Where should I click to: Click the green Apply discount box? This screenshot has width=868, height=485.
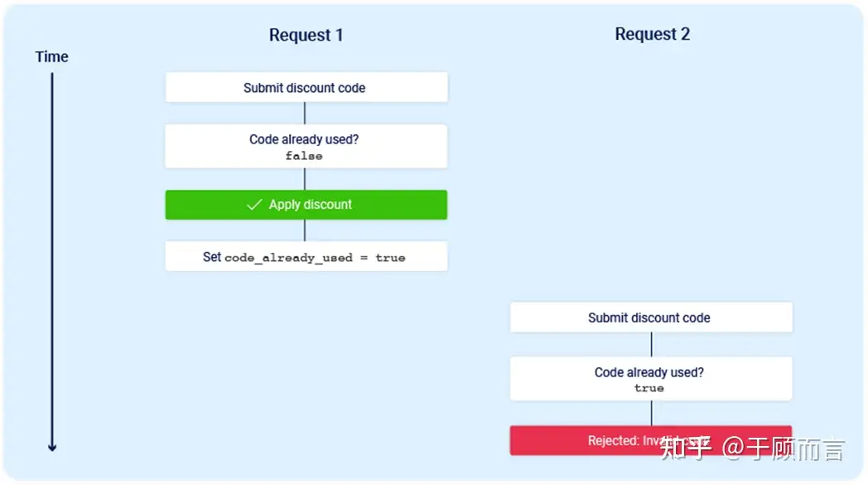point(306,205)
